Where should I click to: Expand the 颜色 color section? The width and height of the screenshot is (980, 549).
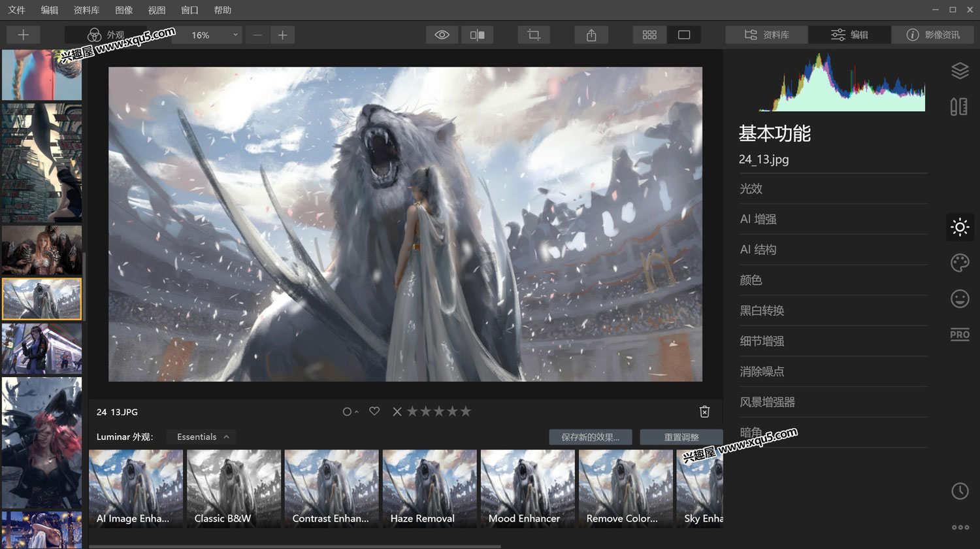[833, 280]
